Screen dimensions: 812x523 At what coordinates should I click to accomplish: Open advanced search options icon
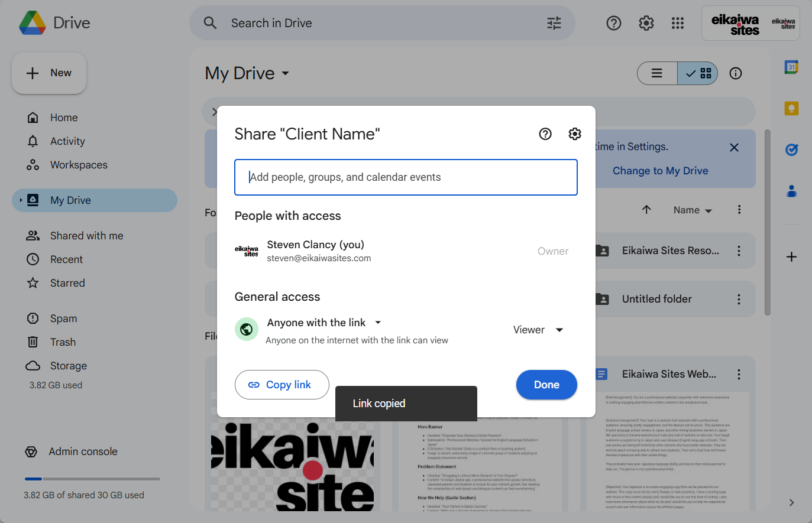pyautogui.click(x=554, y=23)
